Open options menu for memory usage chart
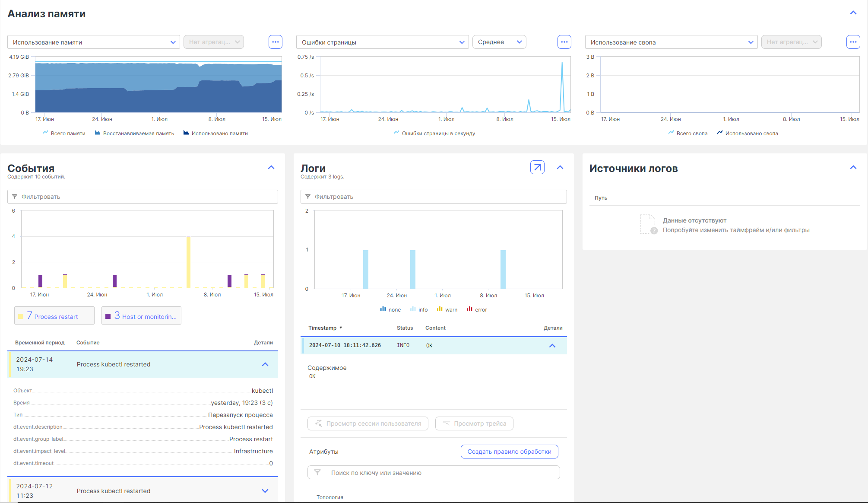 (275, 42)
